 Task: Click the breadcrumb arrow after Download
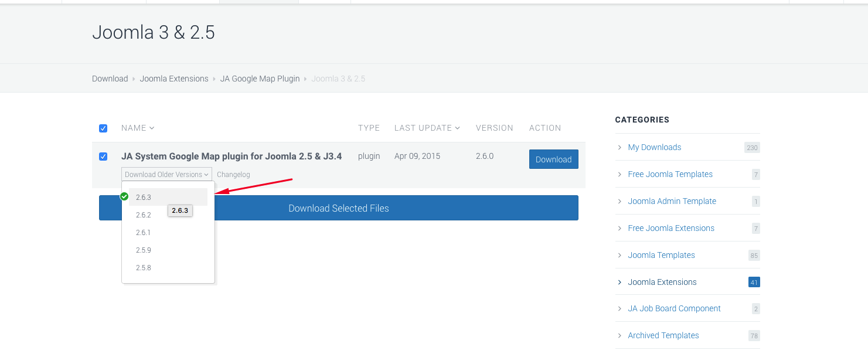coord(134,78)
